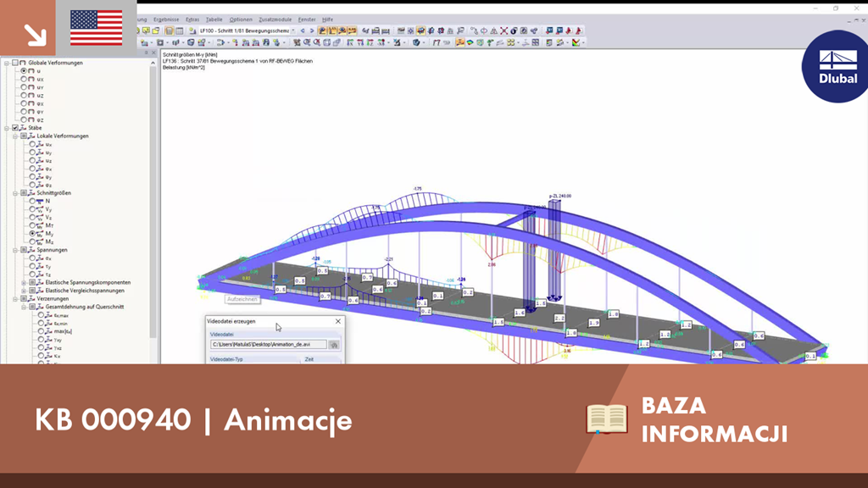868x488 pixels.
Task: Select the Mz internal force radio
Action: pos(32,241)
